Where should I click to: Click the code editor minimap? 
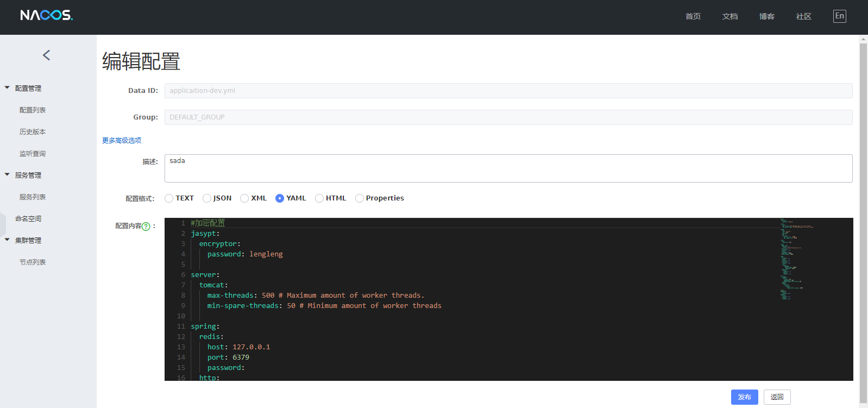coord(813,259)
